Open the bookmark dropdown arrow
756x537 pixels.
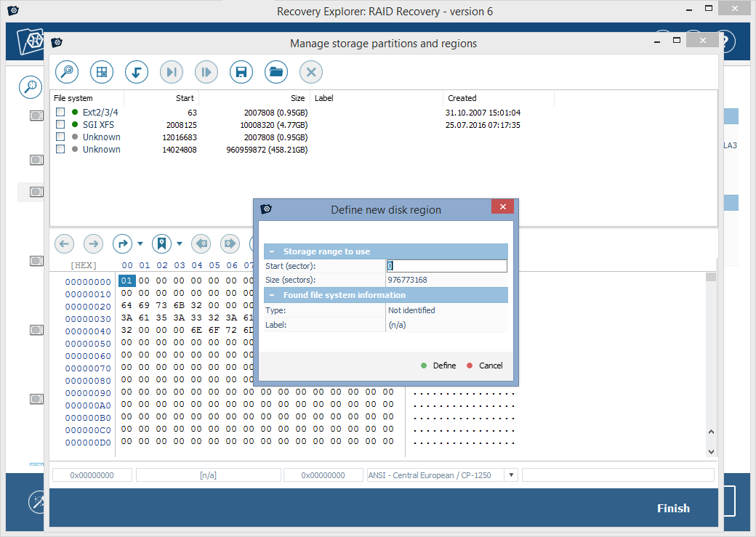[x=180, y=244]
